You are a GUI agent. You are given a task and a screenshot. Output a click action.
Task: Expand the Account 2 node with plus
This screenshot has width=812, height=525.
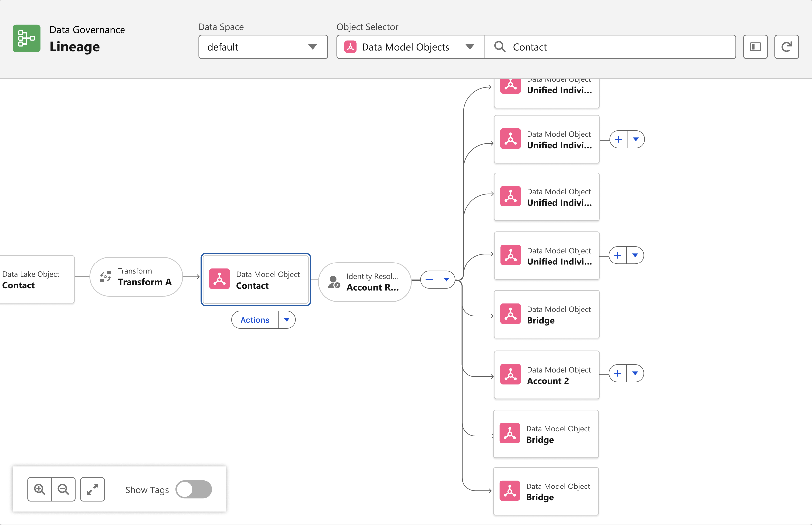pyautogui.click(x=617, y=373)
